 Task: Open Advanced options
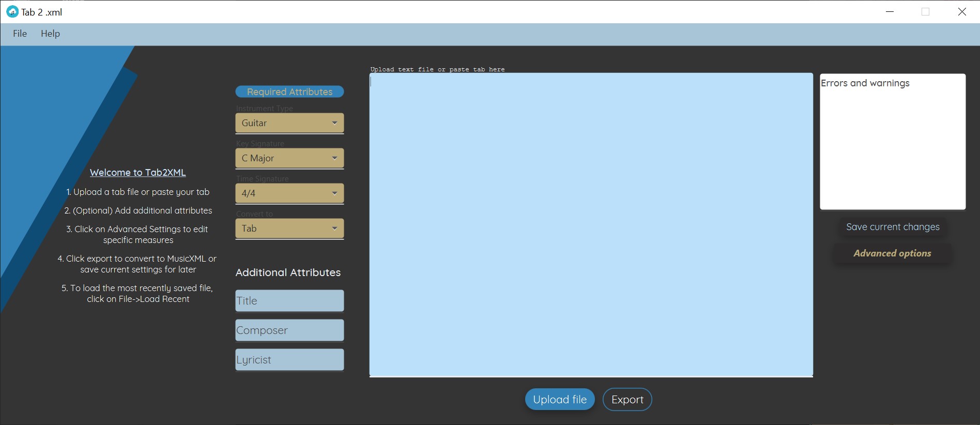pos(892,253)
